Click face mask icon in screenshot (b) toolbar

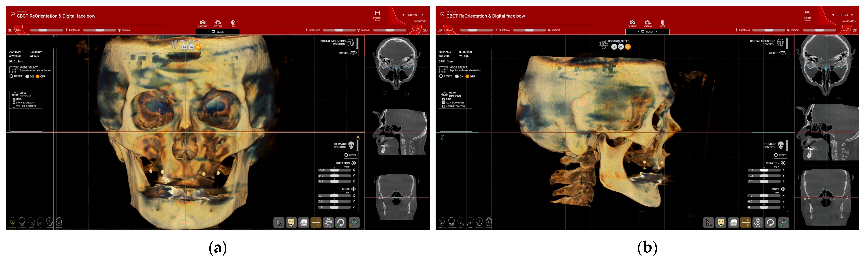click(x=721, y=223)
